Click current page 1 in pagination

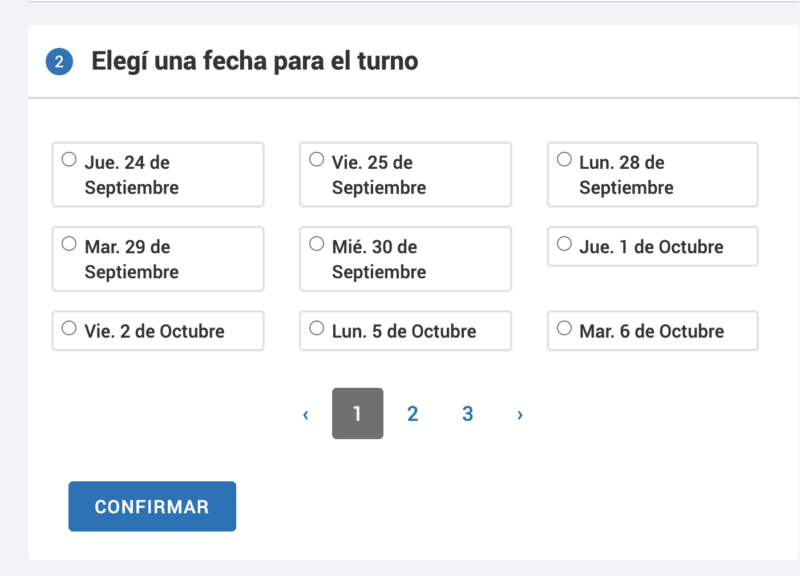point(358,413)
